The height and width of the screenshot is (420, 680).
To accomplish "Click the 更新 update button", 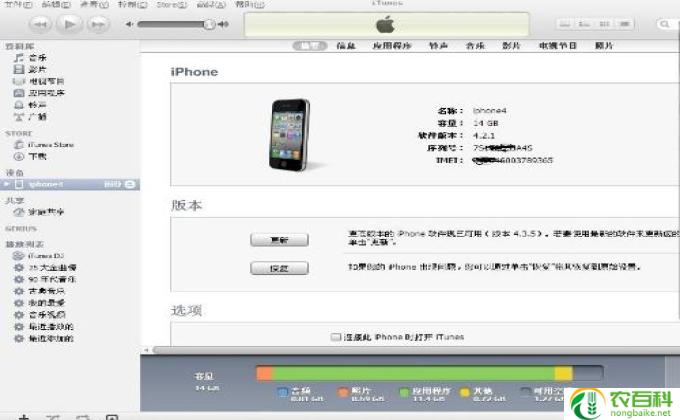I will coord(279,240).
